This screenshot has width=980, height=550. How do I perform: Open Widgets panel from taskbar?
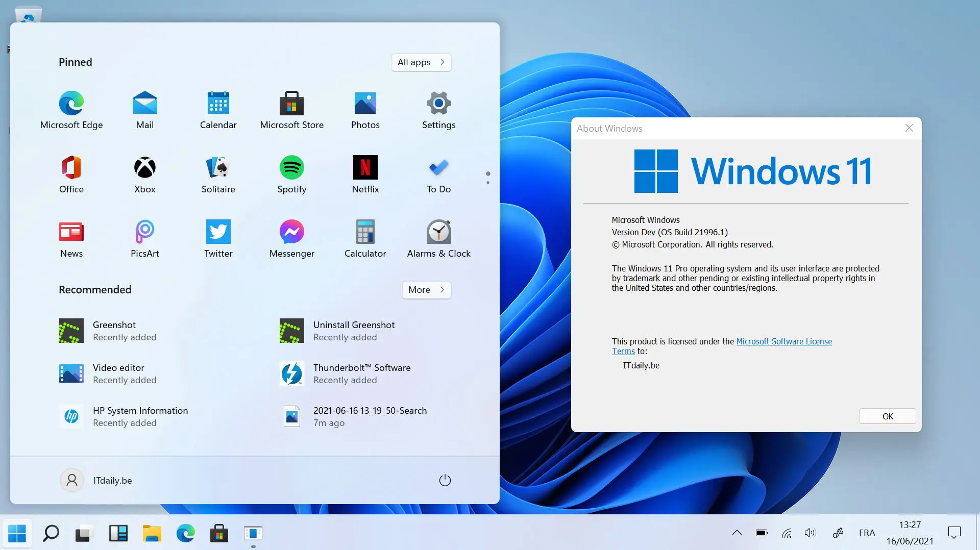coord(118,533)
